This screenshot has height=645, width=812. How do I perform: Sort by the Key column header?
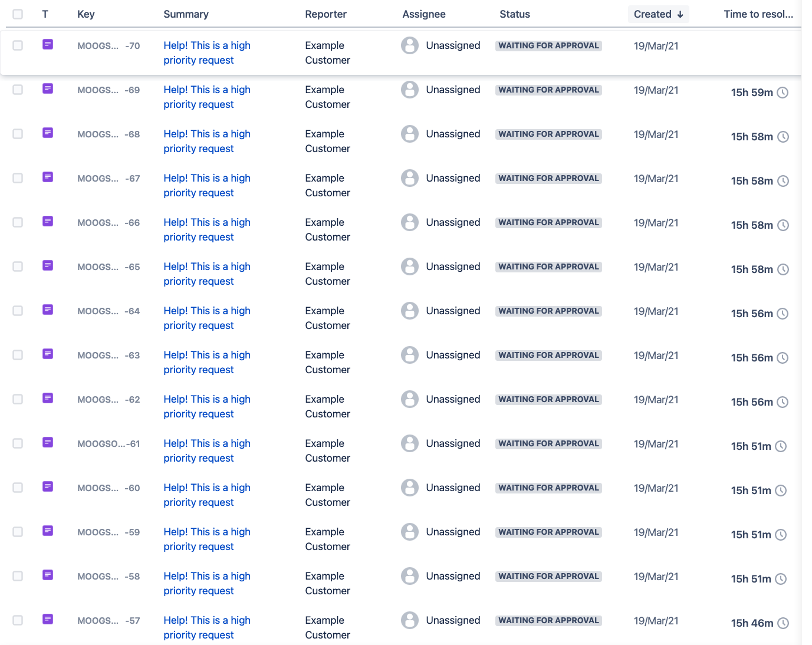(86, 14)
